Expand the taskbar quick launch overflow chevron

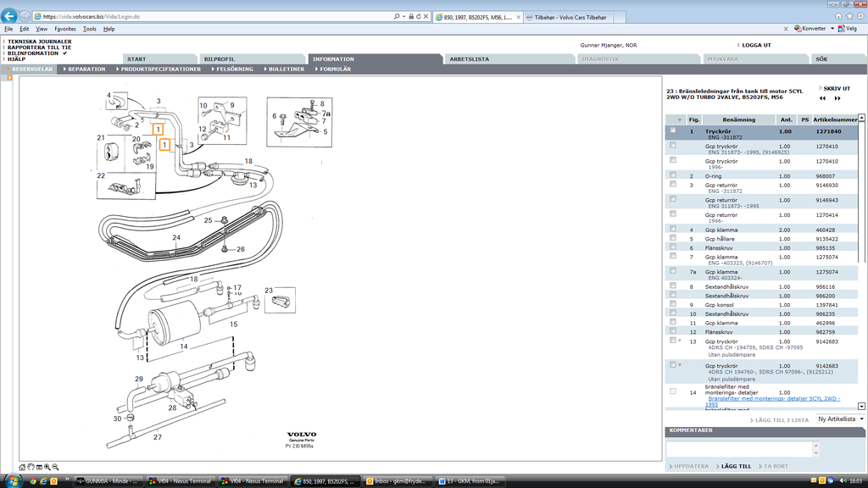(67, 480)
